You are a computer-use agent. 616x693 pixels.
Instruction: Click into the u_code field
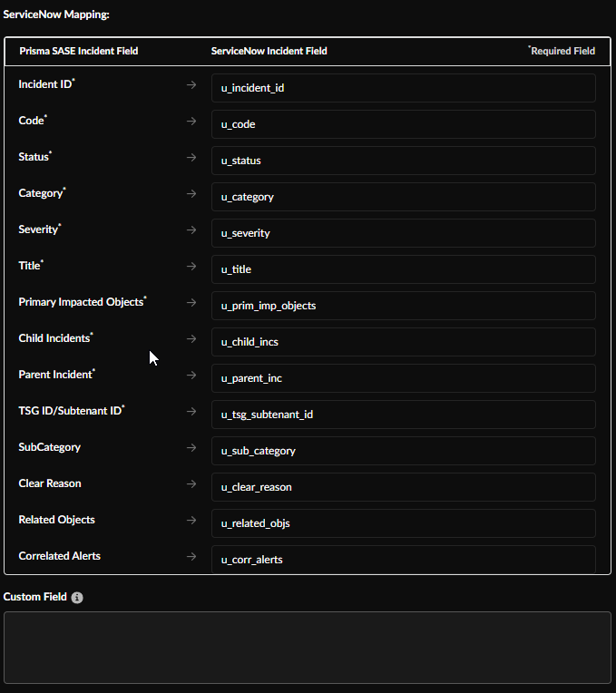[403, 124]
